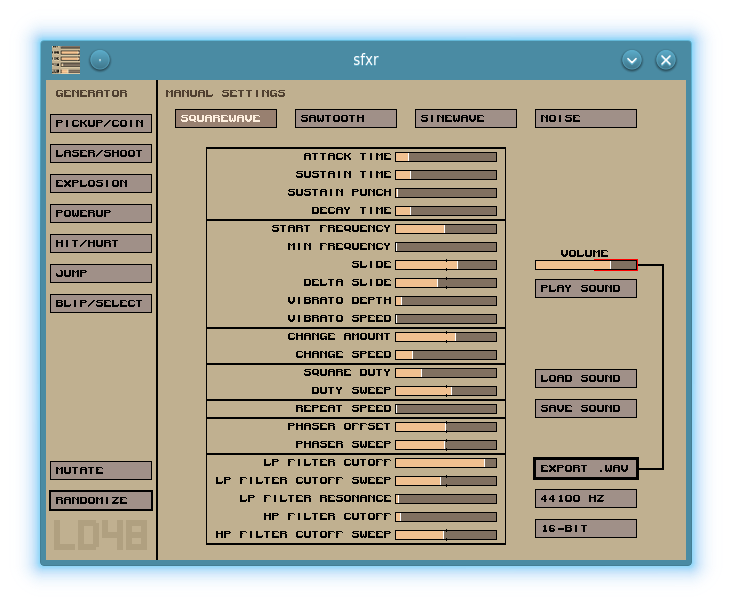Select the Sawtooth waveform
The width and height of the screenshot is (732, 606).
[346, 118]
